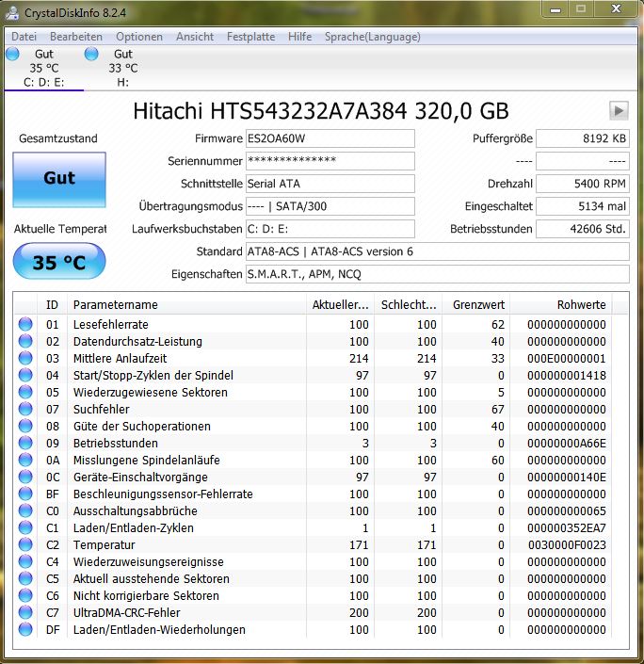Screen dimensions: 644x664
Task: Select the UltraDMA-CRC-Fehler parameter name
Action: 126,612
